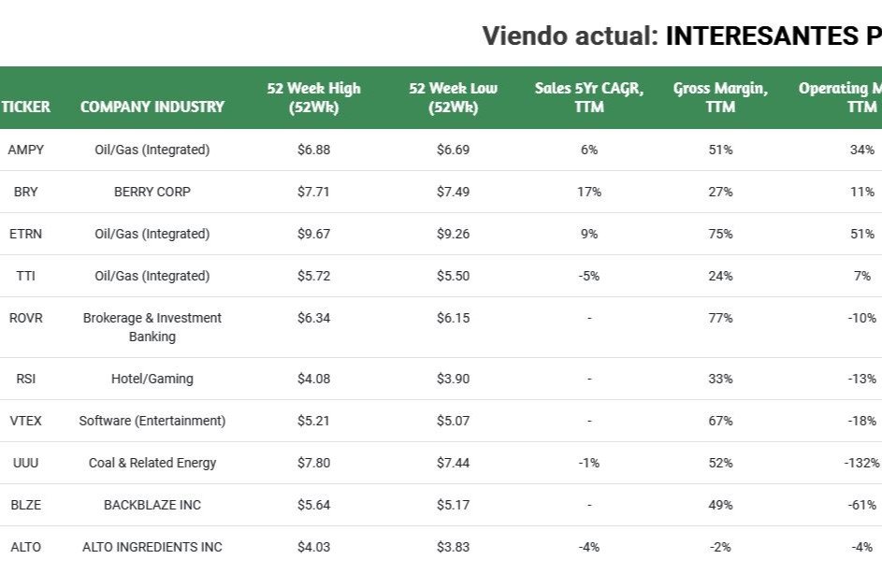Select the Brokerage & Investment Banking cell

pos(152,327)
